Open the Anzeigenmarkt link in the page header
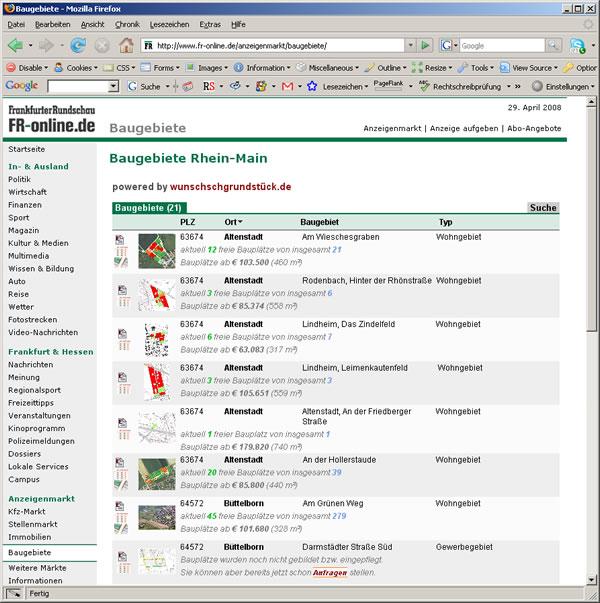 pos(392,128)
